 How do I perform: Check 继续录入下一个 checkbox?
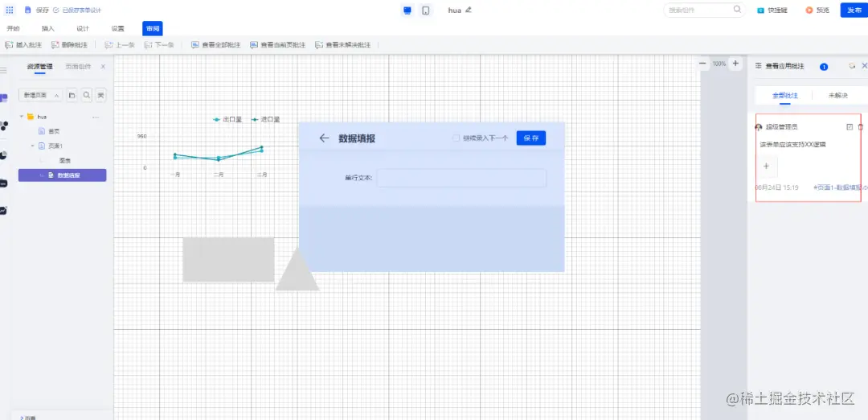coord(457,138)
